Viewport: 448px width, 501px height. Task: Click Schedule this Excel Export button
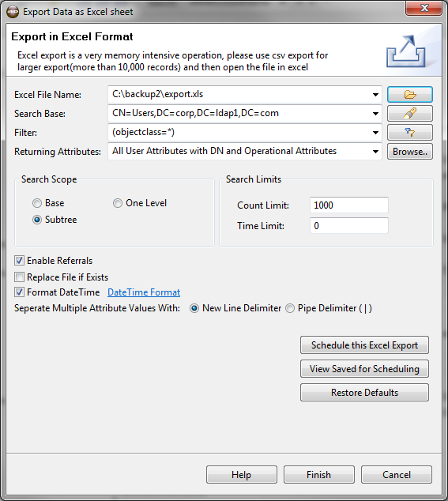point(364,345)
